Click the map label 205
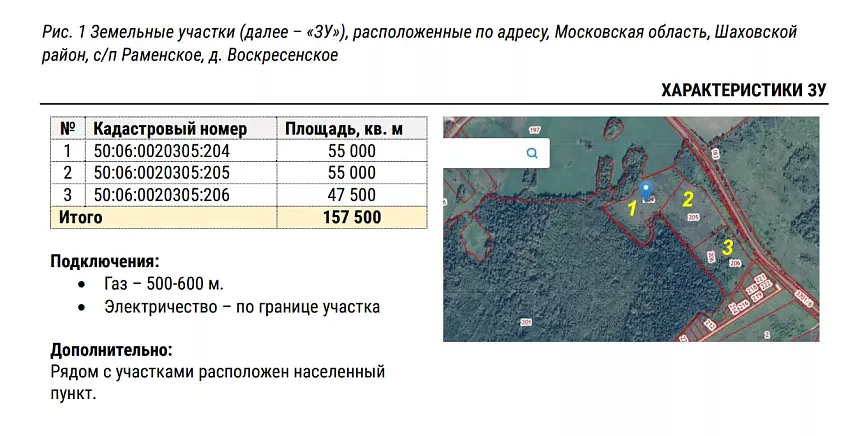860x436 pixels. point(693,218)
